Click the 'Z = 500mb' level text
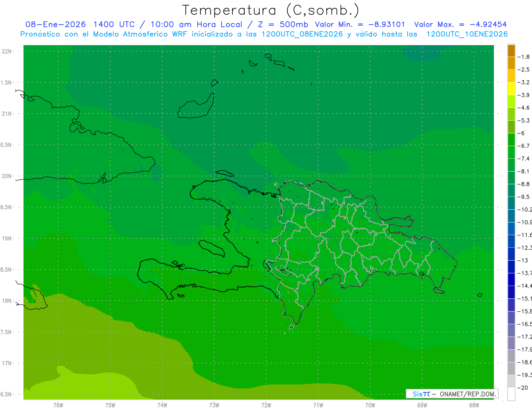The image size is (532, 411). [x=282, y=24]
